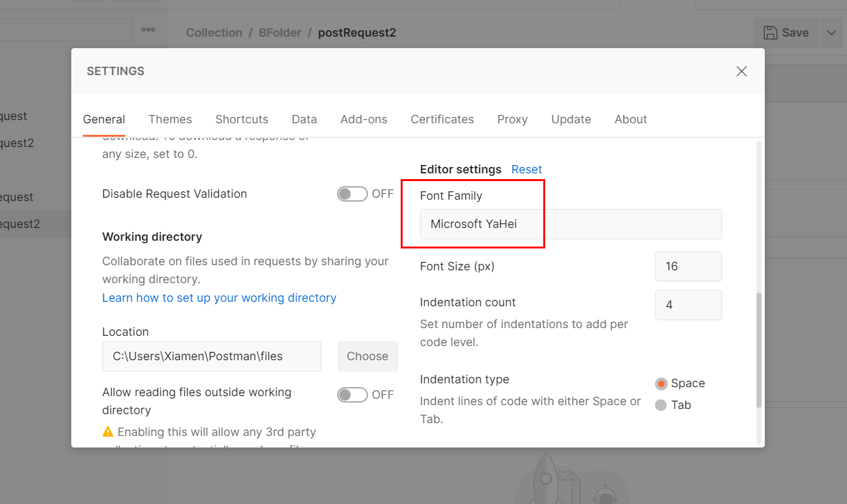Open the Data tab
Image resolution: width=847 pixels, height=504 pixels.
click(304, 119)
